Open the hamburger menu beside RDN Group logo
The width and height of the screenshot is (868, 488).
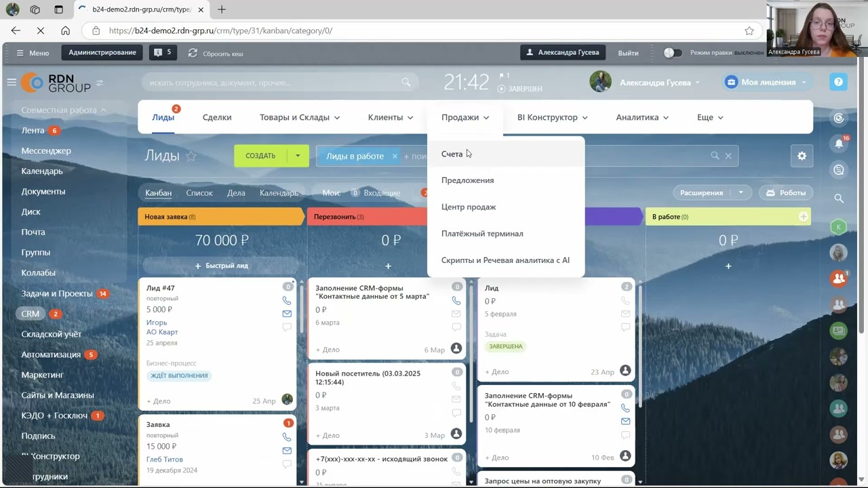coord(12,82)
